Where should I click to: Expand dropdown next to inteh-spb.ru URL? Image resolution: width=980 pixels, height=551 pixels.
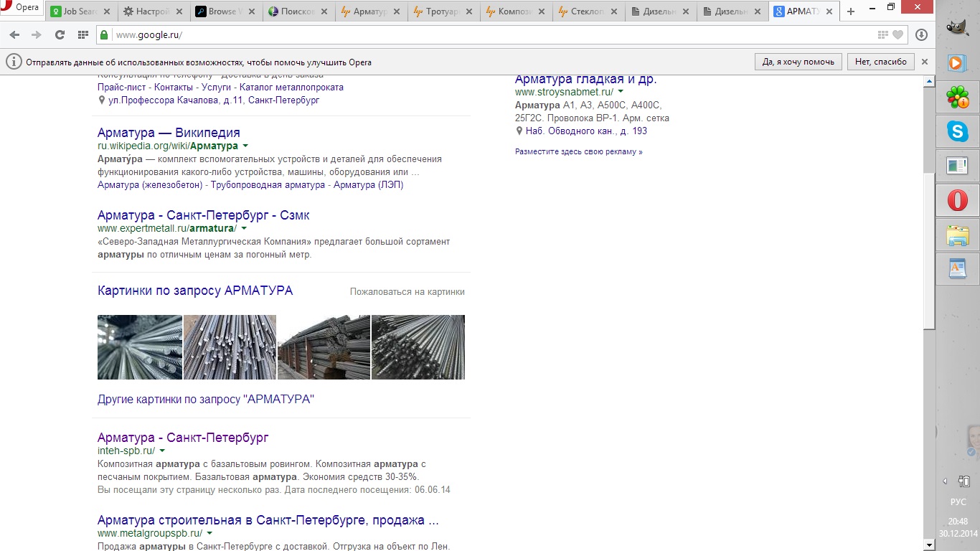[162, 451]
